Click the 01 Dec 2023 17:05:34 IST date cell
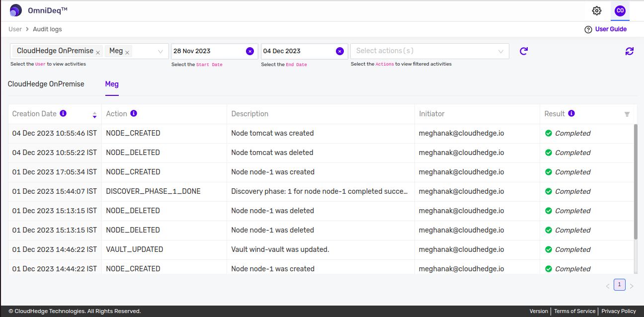Screen dimensions: 644x317 [55, 172]
